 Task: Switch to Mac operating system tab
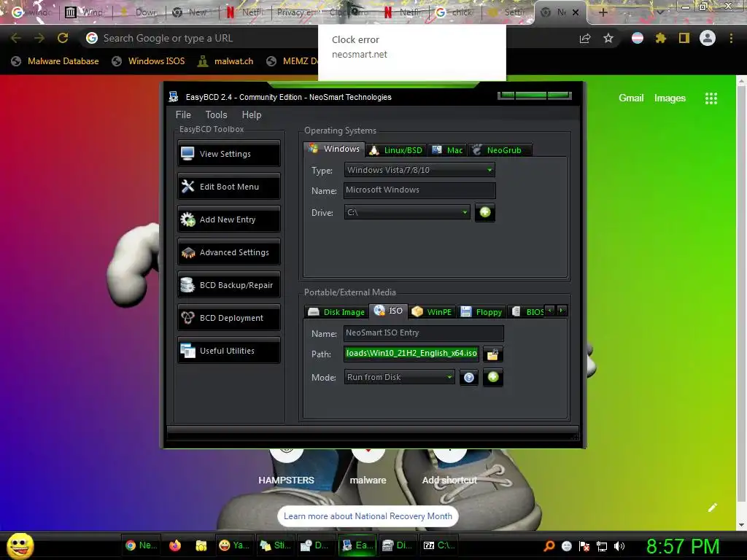point(447,150)
